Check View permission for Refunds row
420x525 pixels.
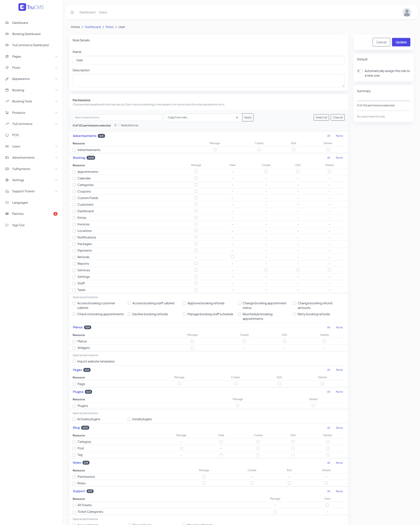233,257
